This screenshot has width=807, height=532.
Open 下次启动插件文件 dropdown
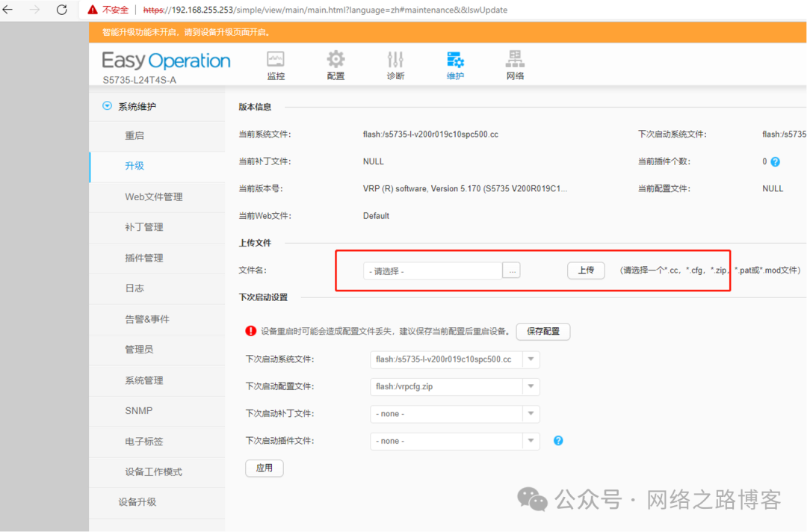point(531,441)
